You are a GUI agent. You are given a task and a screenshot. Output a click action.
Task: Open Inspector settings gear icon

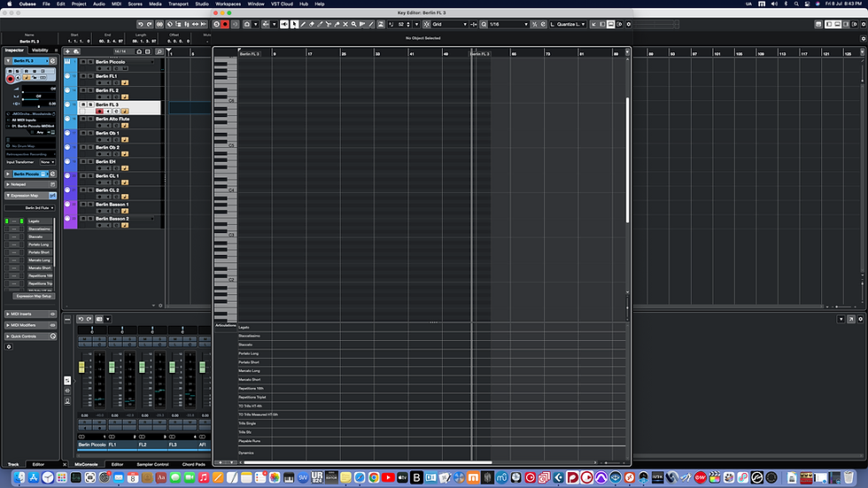[x=9, y=347]
